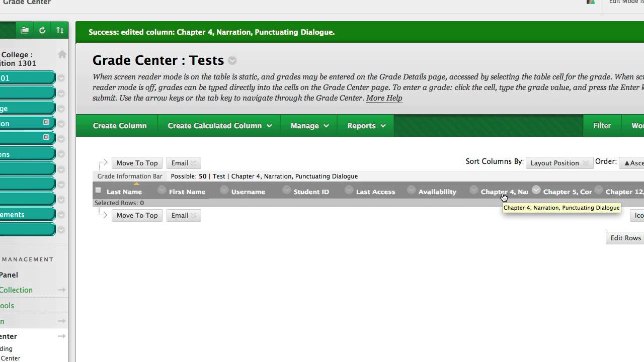
Task: Click the sidebar menu item ending 'ons'
Action: 27,154
